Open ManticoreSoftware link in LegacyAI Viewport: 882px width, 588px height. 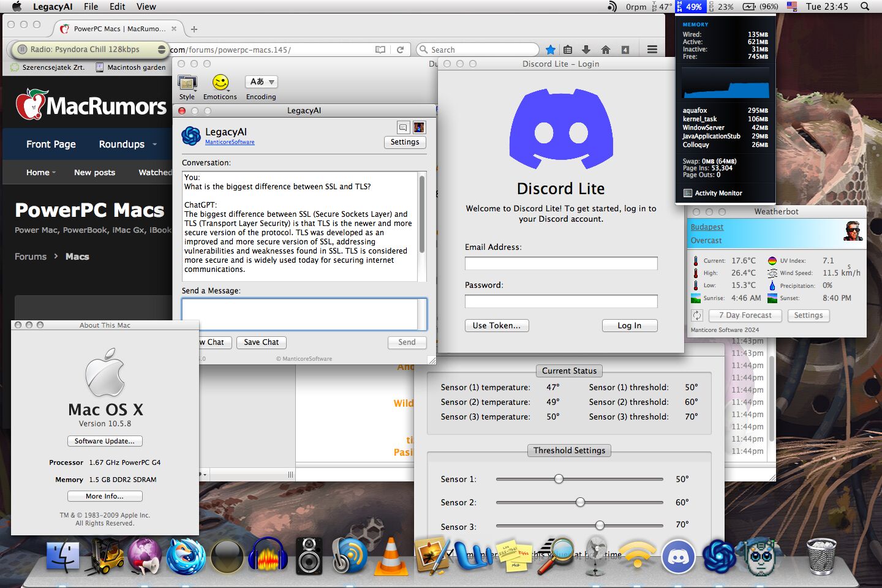coord(230,142)
